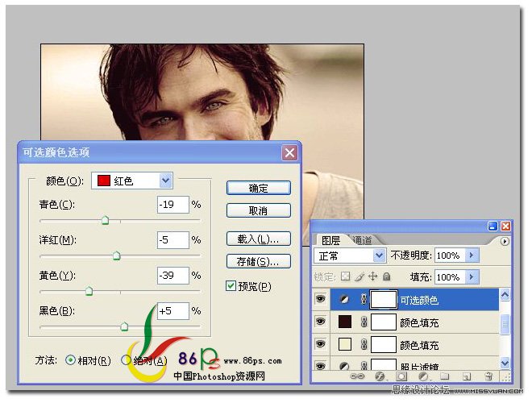Hide the 可选颜色 layer via eye icon
The width and height of the screenshot is (532, 403).
click(x=320, y=299)
